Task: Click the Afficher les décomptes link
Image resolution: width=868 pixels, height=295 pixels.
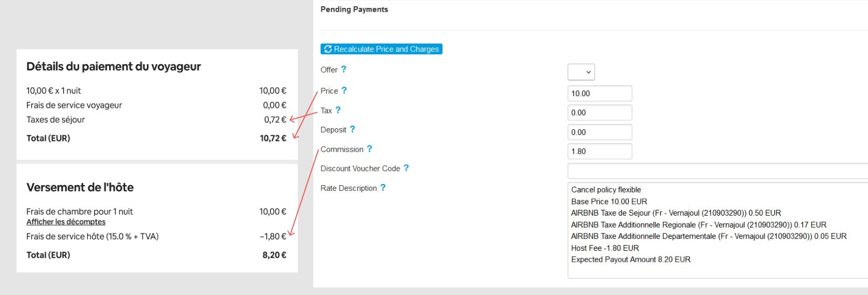Action: click(66, 222)
